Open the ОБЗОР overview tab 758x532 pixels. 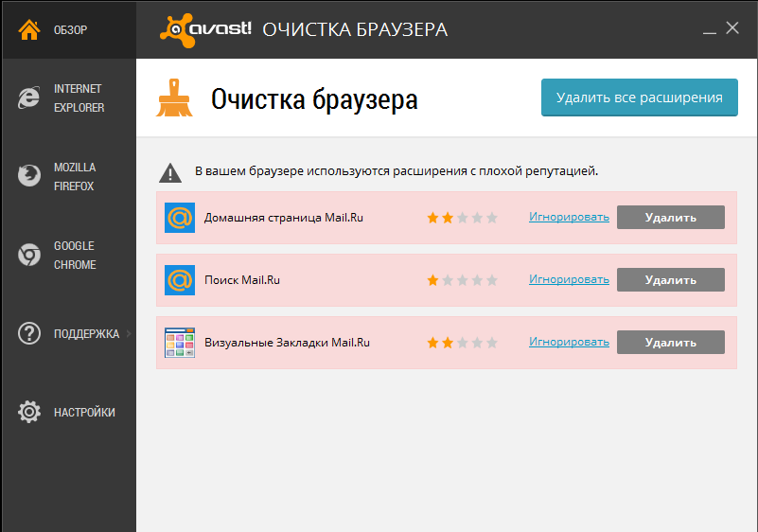69,30
